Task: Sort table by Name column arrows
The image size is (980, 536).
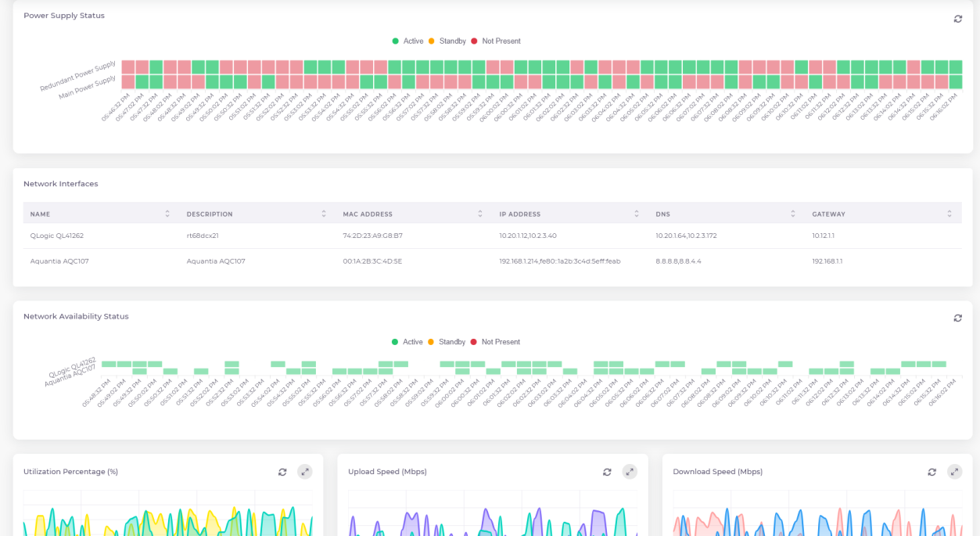Action: click(x=167, y=214)
